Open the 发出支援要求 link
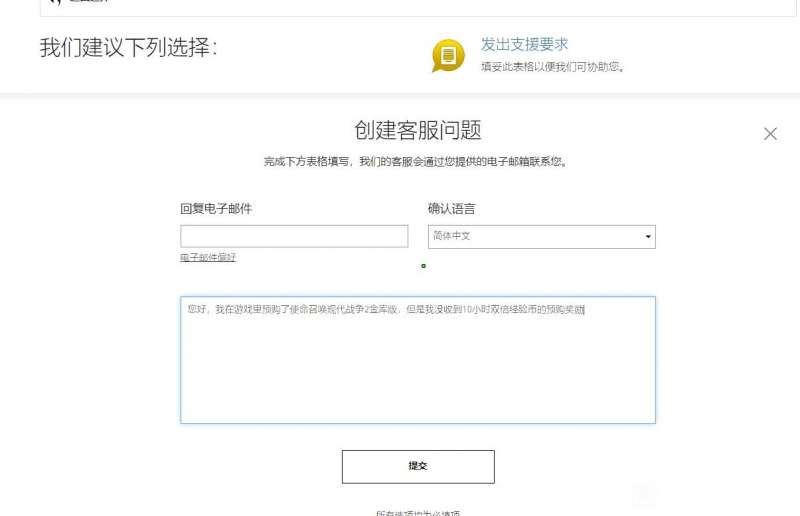The height and width of the screenshot is (516, 800). tap(524, 45)
